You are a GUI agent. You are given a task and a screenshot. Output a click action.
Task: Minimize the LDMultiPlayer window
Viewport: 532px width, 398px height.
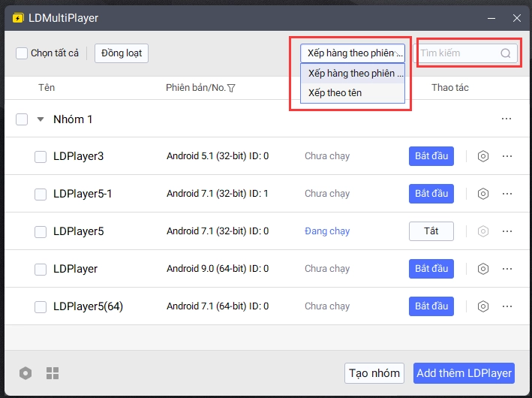(x=491, y=18)
